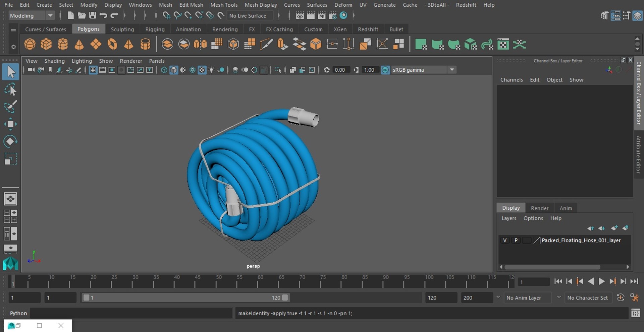This screenshot has height=332, width=644.
Task: Switch to the Render layer tab
Action: pos(540,208)
